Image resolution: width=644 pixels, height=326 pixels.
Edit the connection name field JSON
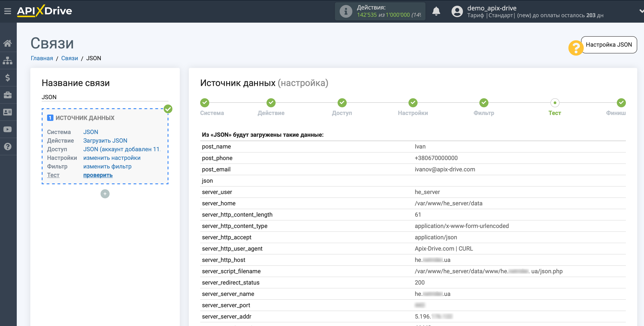(x=105, y=97)
